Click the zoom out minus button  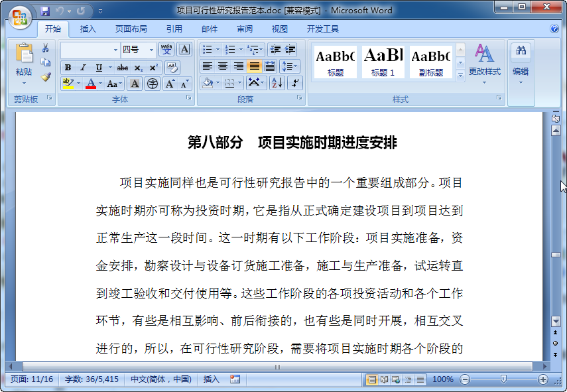tap(465, 379)
